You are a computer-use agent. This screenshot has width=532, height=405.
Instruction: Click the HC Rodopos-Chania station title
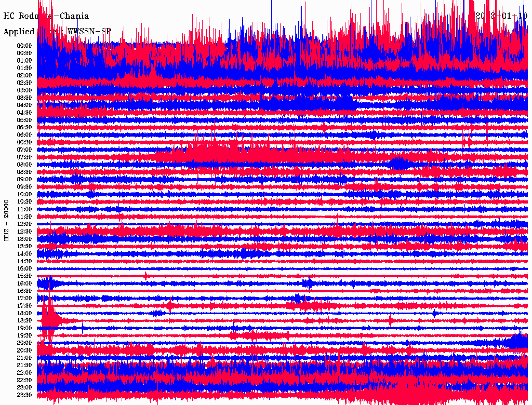pos(46,17)
